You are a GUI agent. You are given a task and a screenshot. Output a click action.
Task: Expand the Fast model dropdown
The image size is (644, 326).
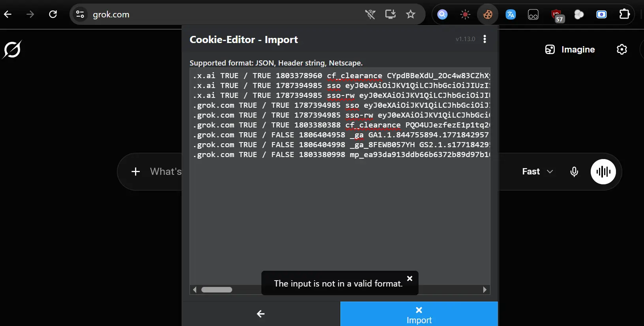point(537,172)
